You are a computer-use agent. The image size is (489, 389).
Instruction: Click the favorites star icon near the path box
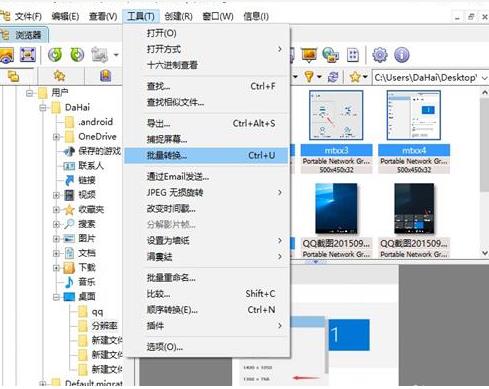(355, 77)
